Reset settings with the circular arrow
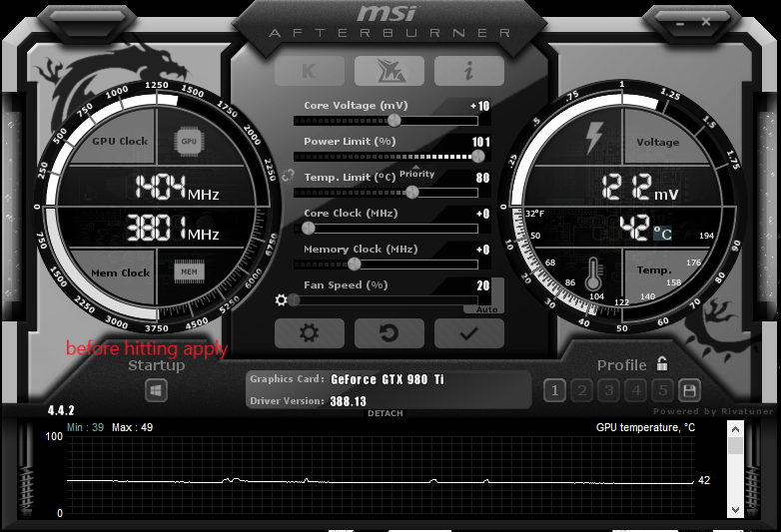Screen dimensions: 781x532 click(x=390, y=333)
